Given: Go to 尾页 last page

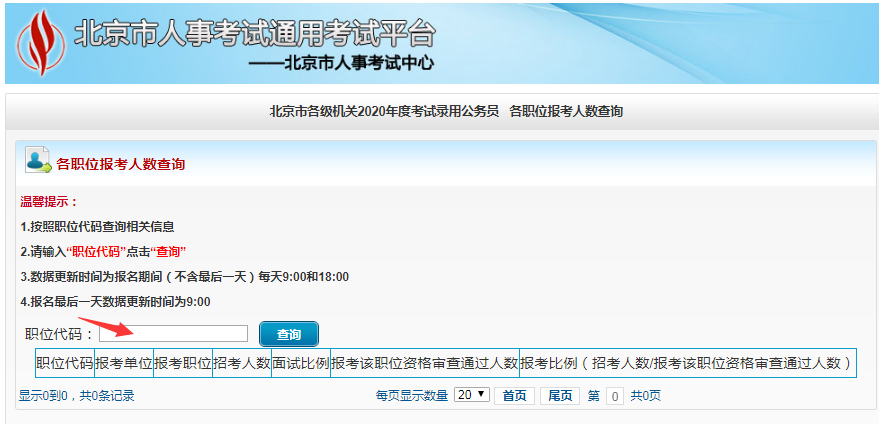Looking at the screenshot, I should [560, 395].
